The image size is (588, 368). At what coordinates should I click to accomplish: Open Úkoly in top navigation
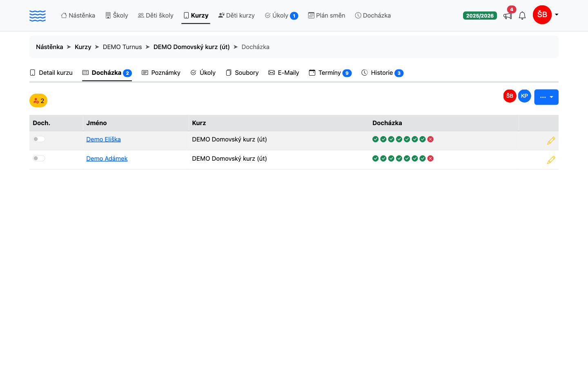[281, 16]
